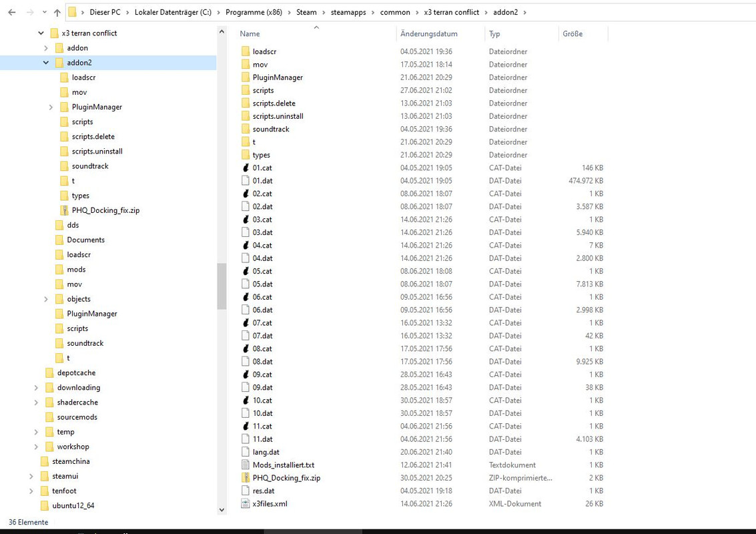Click the types folder icon in file list

click(x=246, y=155)
